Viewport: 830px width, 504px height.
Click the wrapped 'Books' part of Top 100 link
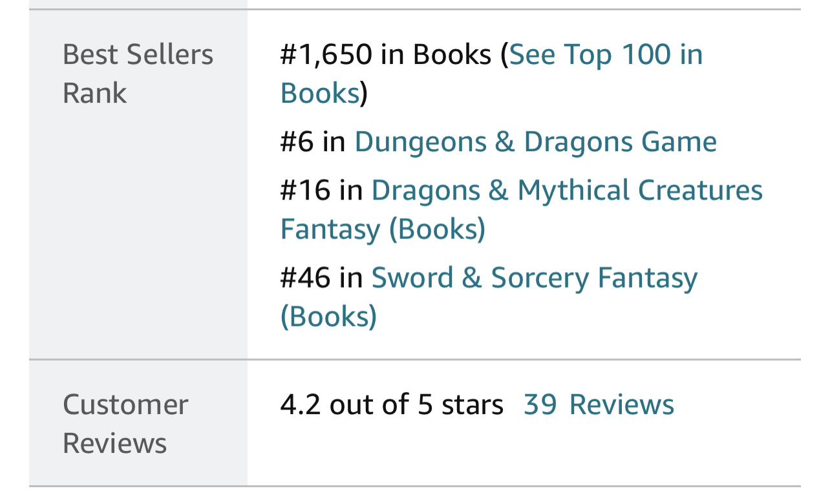(x=319, y=93)
